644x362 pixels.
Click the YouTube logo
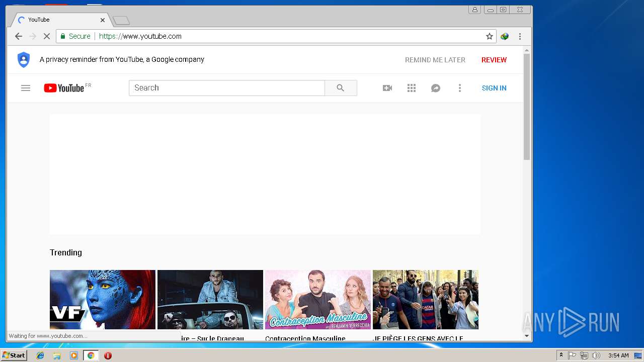pos(64,88)
